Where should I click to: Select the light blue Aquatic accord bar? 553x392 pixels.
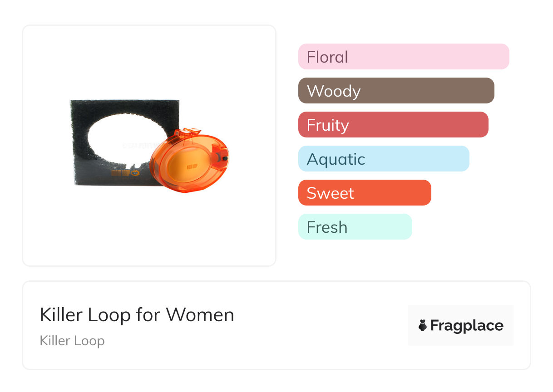(x=383, y=159)
